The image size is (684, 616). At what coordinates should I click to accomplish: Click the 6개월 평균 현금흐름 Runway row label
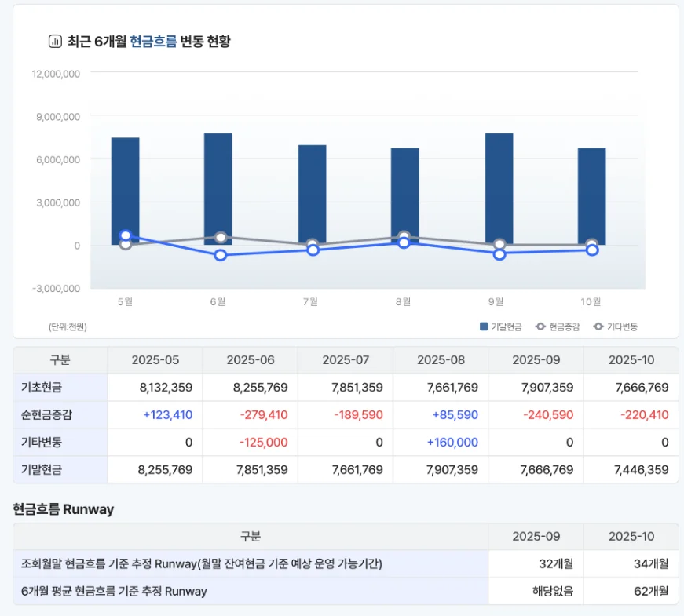[115, 591]
